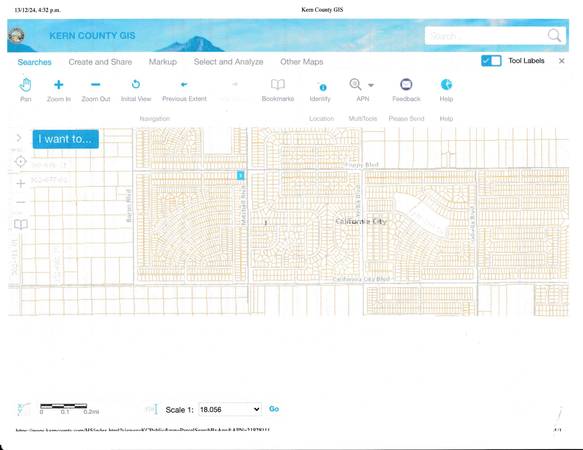This screenshot has height=450, width=583.
Task: Select the Pan hand tool
Action: click(x=25, y=85)
